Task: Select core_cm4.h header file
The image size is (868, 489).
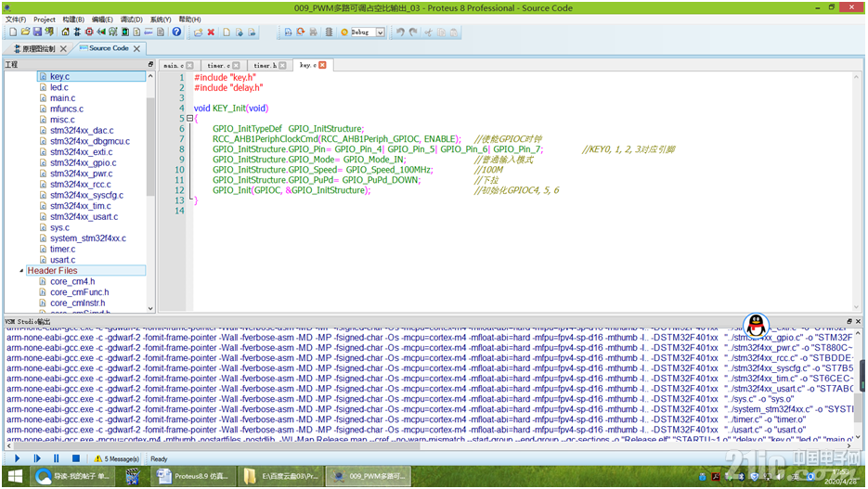Action: [72, 281]
